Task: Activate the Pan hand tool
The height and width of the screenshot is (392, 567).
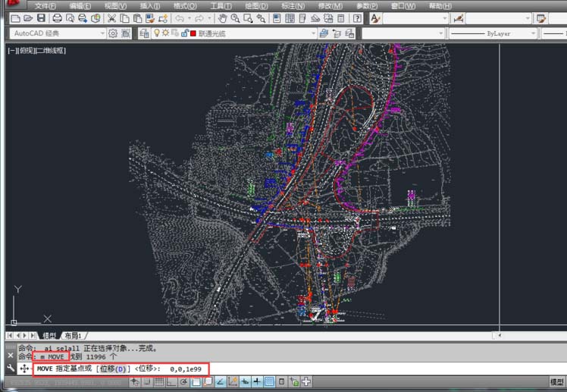Action: [x=223, y=18]
